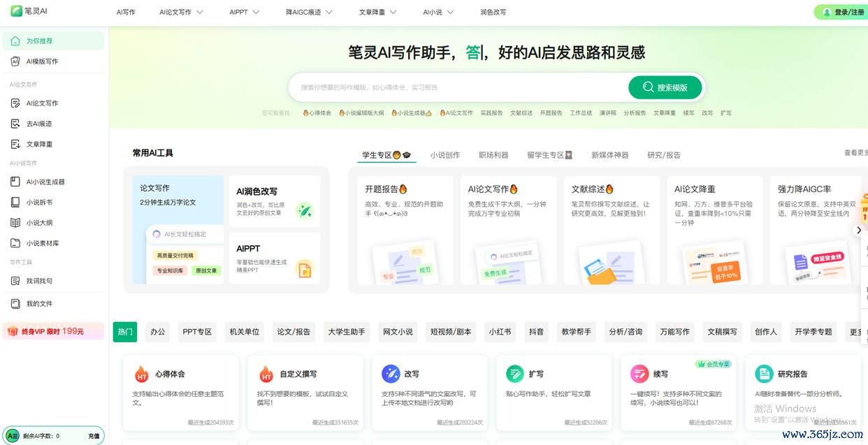
Task: Open AI论文写作 sidebar icon
Action: point(15,103)
